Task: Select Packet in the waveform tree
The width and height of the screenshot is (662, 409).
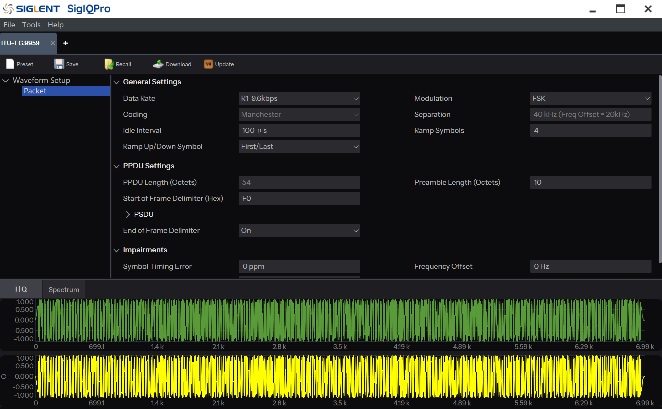Action: click(x=35, y=91)
